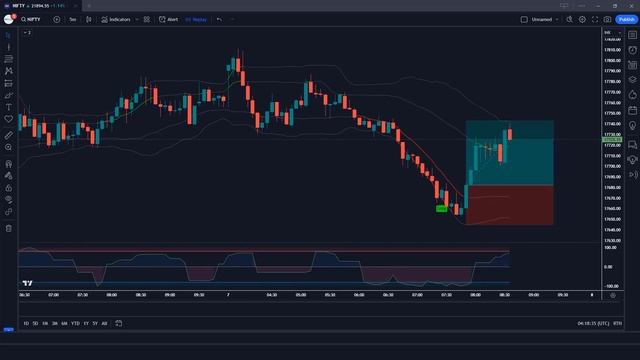Add symbol with plus circle icon
Viewport: 640px width, 360px height.
coord(57,19)
